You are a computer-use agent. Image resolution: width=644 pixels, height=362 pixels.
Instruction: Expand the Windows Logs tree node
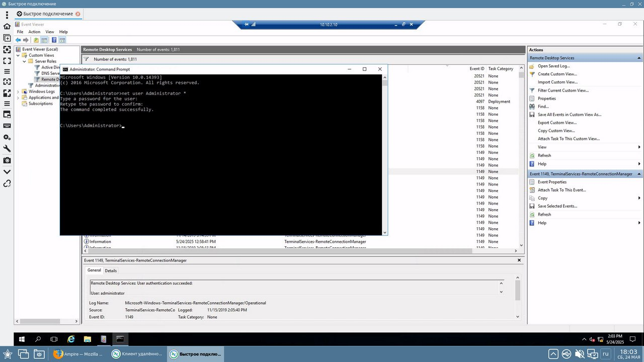pyautogui.click(x=19, y=92)
